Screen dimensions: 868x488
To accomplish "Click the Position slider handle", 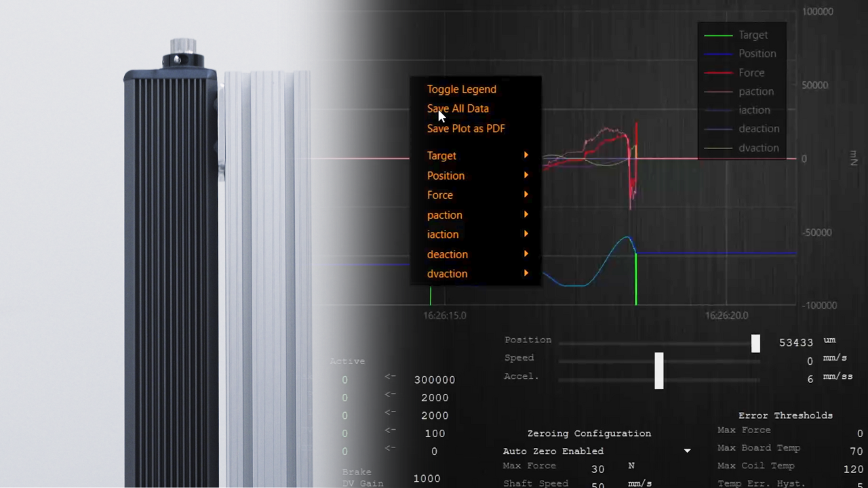I will click(x=755, y=344).
